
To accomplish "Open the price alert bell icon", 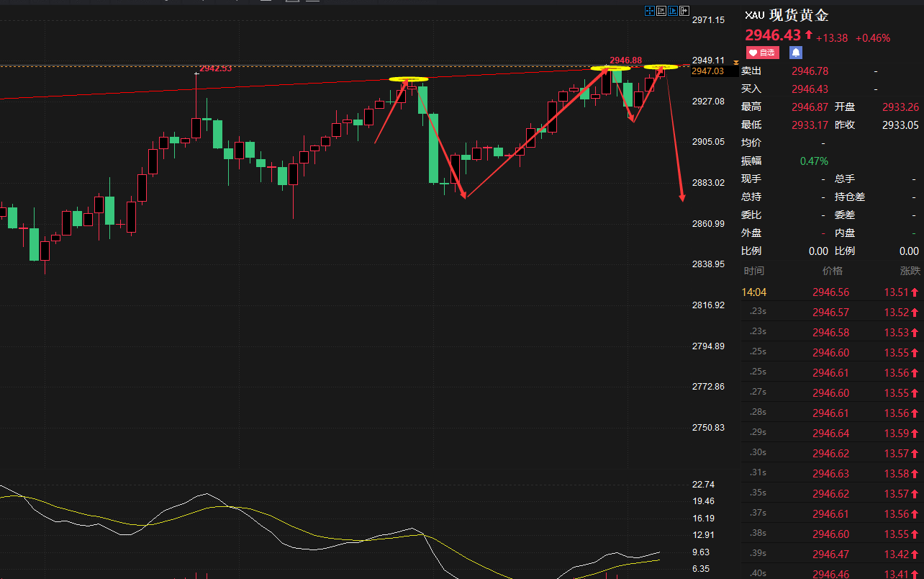I will (x=795, y=53).
